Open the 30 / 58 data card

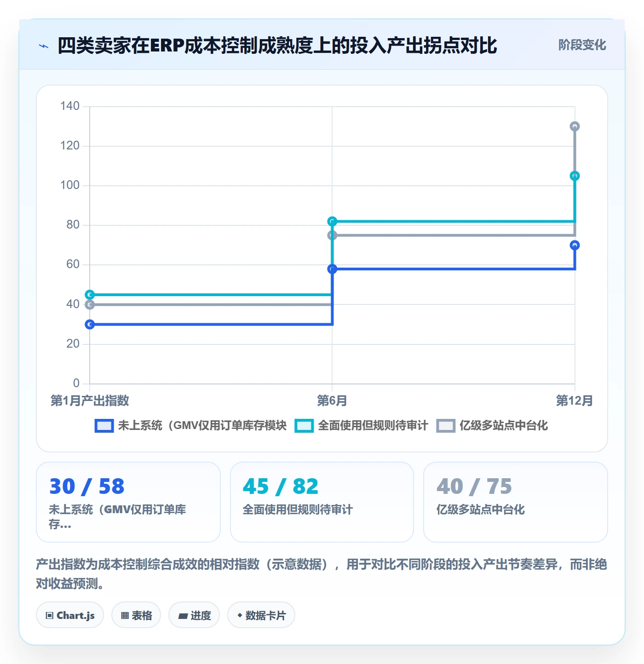(128, 502)
